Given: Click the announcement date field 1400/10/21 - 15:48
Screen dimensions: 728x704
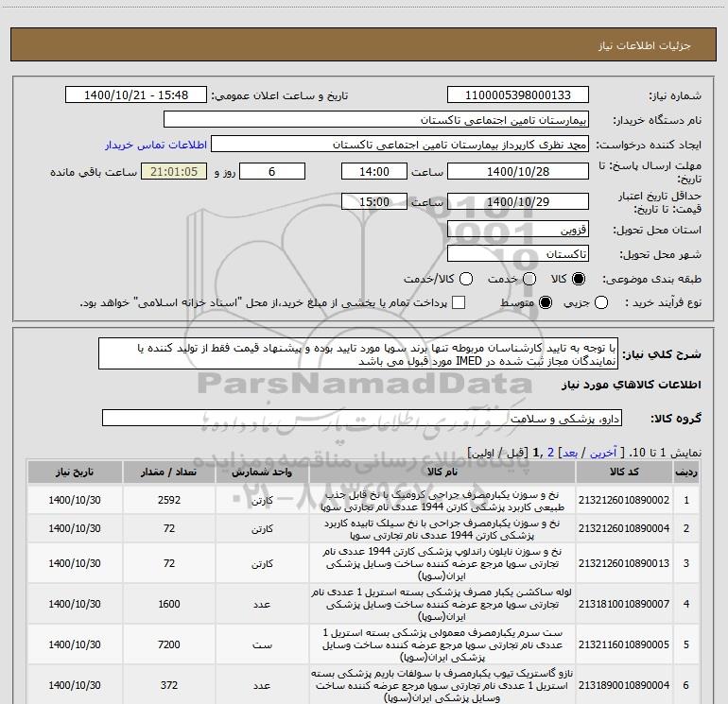Looking at the screenshot, I should (136, 95).
